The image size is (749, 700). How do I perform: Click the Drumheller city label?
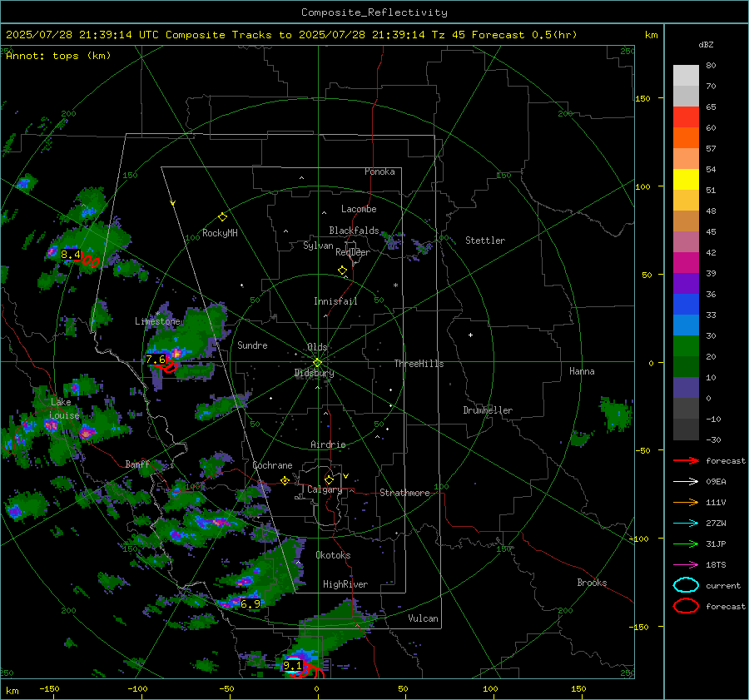[x=488, y=410]
